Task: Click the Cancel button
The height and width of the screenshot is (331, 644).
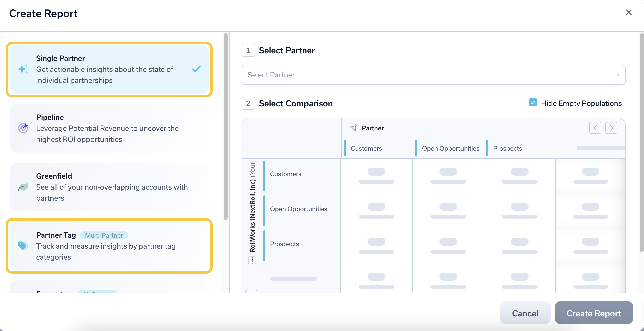Action: (525, 313)
